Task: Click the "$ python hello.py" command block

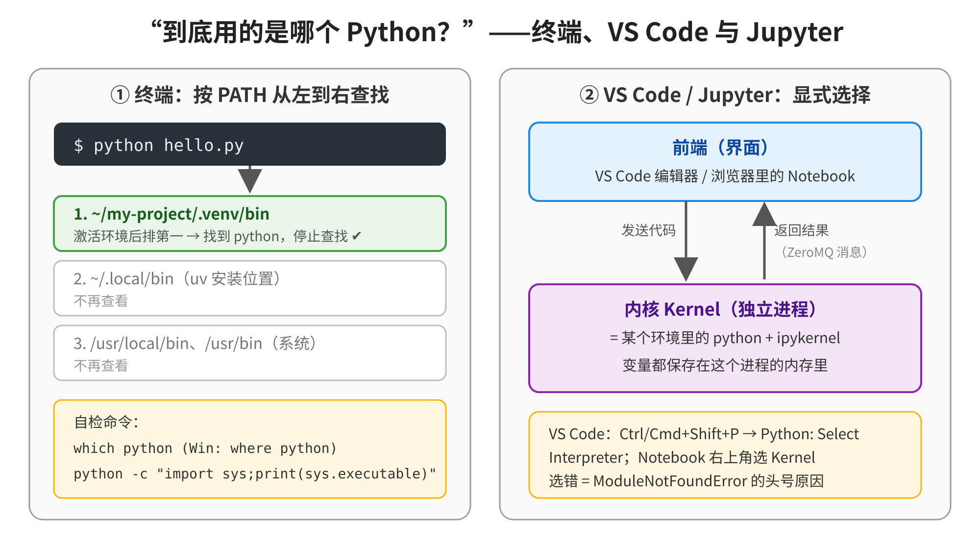Action: click(x=250, y=144)
